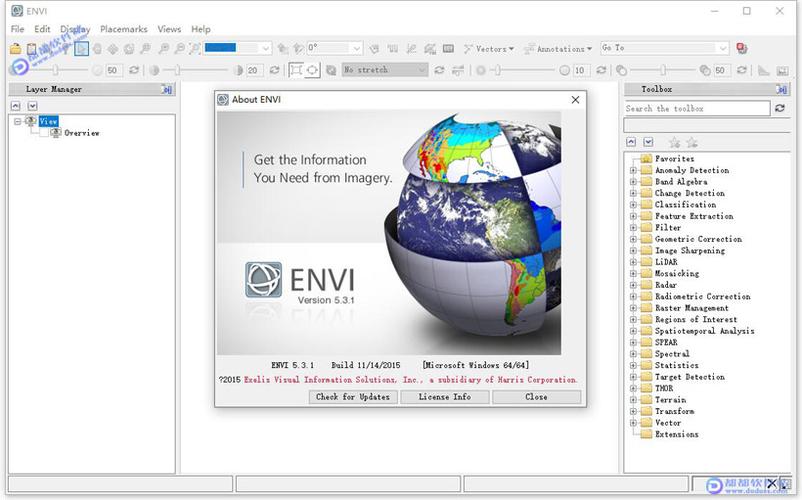Toggle stretch on view extent
This screenshot has height=500, width=802.
click(296, 70)
